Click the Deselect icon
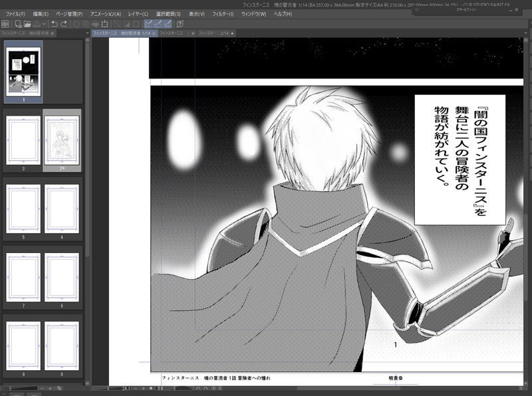The height and width of the screenshot is (396, 532). (117, 24)
